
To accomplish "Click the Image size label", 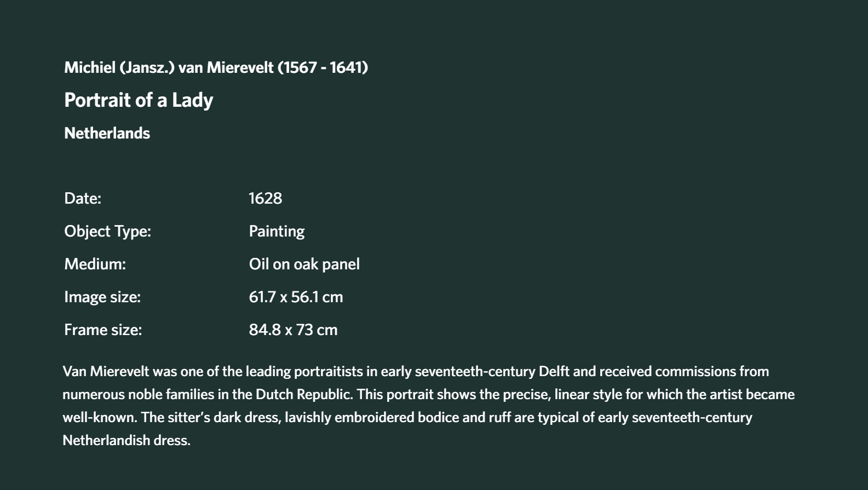I will tap(102, 297).
